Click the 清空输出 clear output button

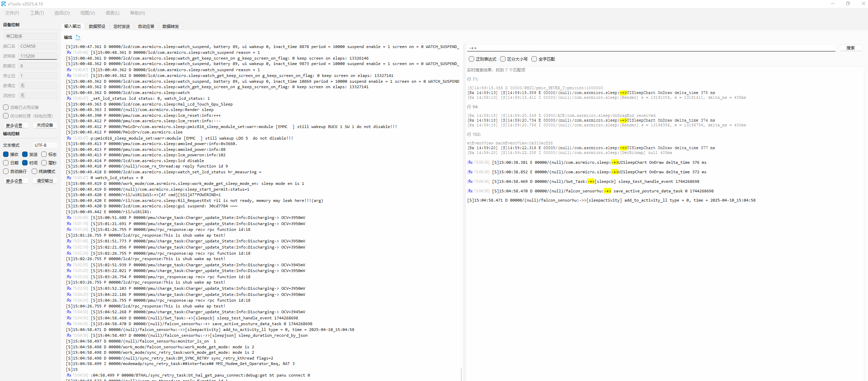click(x=45, y=181)
